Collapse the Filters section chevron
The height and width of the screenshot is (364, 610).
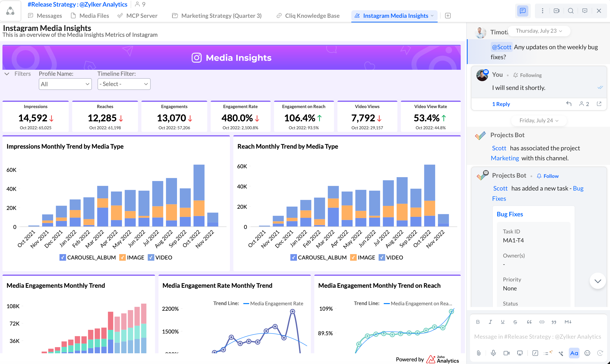tap(7, 74)
